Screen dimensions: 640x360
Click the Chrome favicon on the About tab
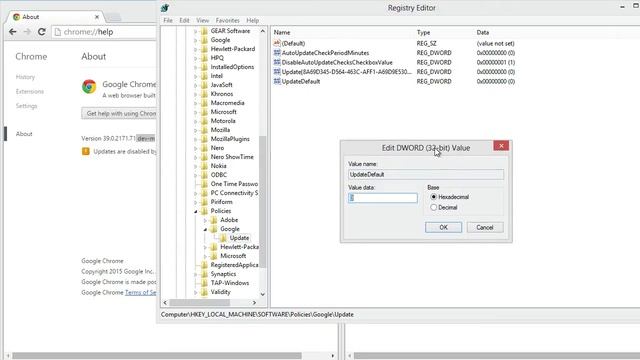click(16, 17)
